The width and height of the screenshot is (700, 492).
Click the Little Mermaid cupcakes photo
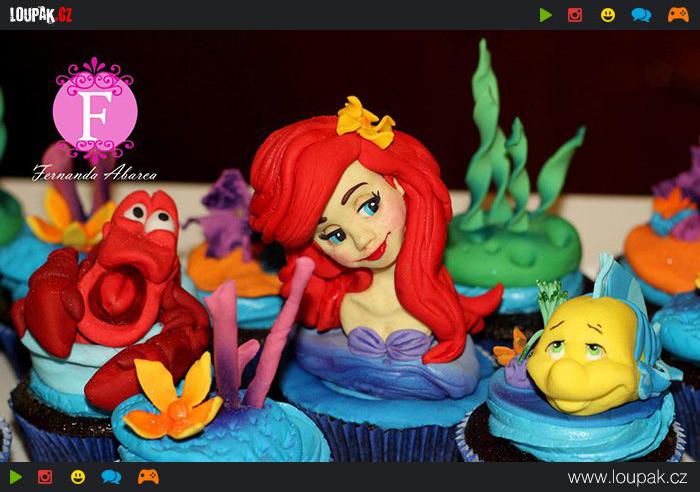coord(350,246)
